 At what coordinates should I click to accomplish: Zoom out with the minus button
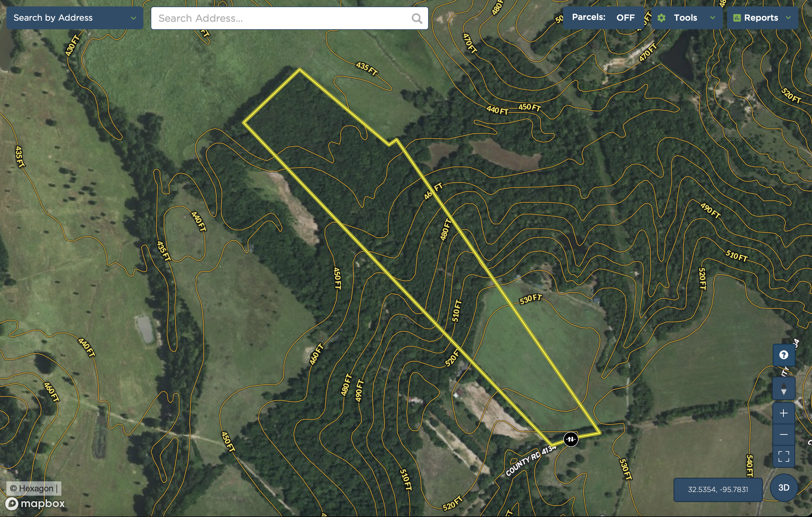click(783, 434)
